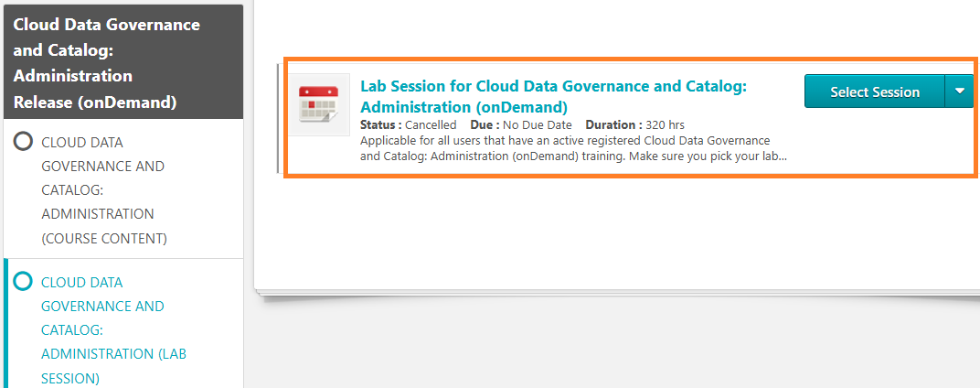Open the Lab Session for Cloud Data Governance link

[553, 95]
